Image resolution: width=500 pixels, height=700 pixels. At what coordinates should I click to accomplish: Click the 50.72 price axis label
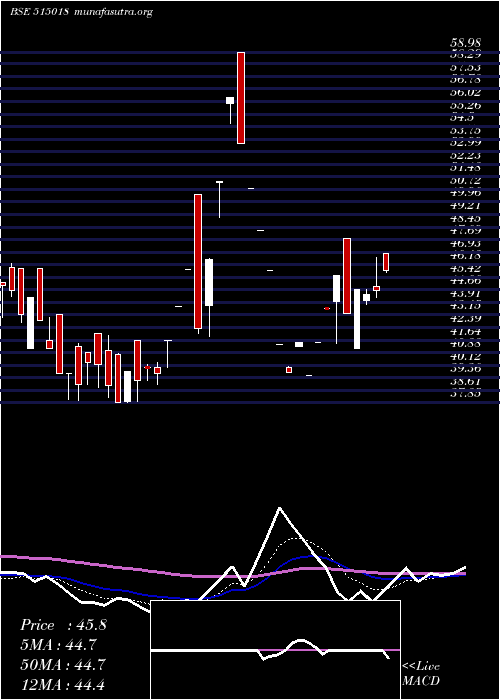point(465,181)
